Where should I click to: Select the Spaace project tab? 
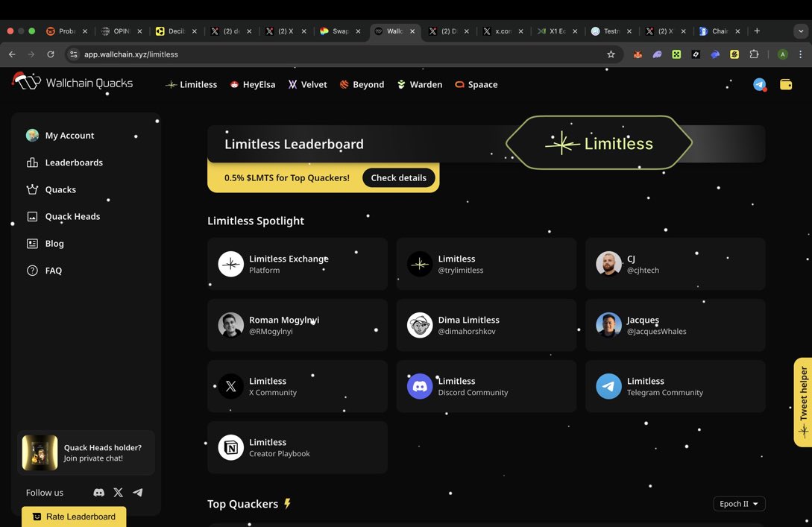476,84
